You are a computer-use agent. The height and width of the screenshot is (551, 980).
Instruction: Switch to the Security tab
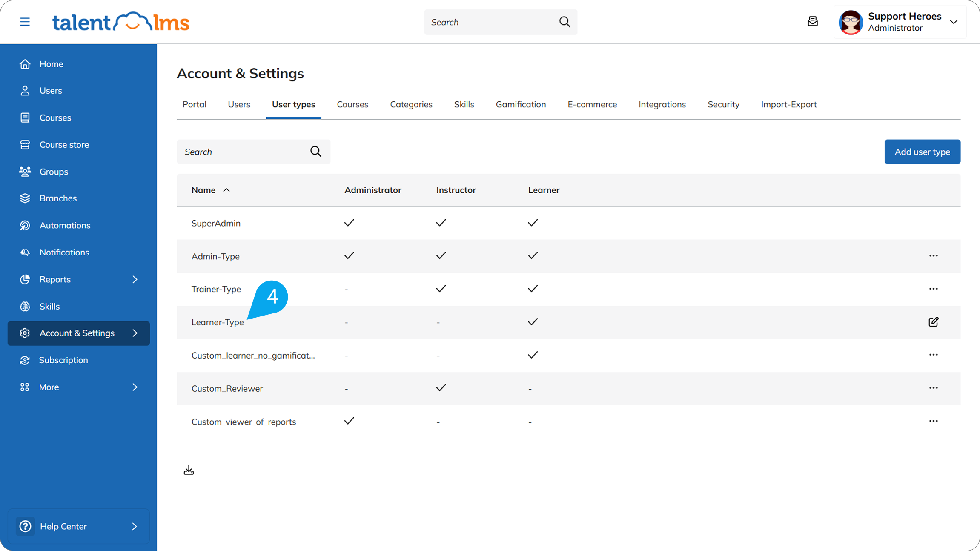point(723,105)
